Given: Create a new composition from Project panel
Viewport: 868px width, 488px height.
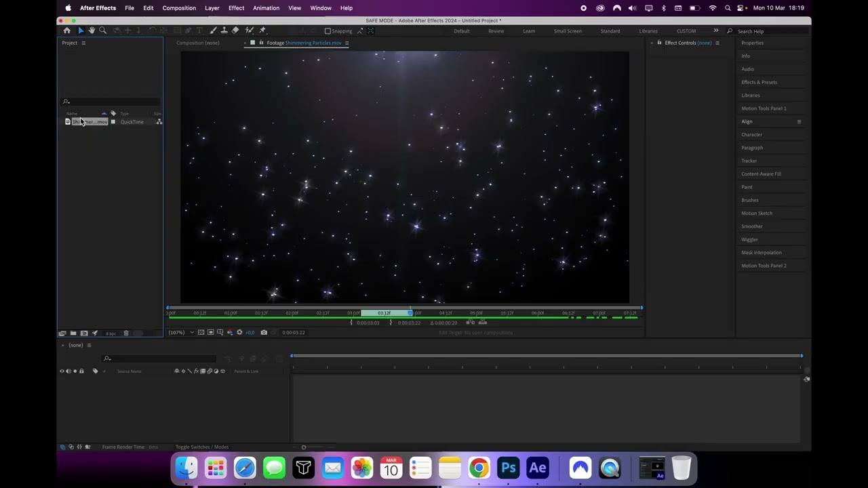Looking at the screenshot, I should [x=84, y=333].
